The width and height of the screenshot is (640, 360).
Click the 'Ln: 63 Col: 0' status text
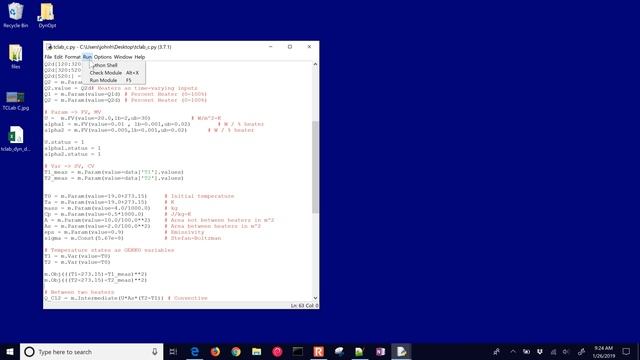click(x=304, y=305)
